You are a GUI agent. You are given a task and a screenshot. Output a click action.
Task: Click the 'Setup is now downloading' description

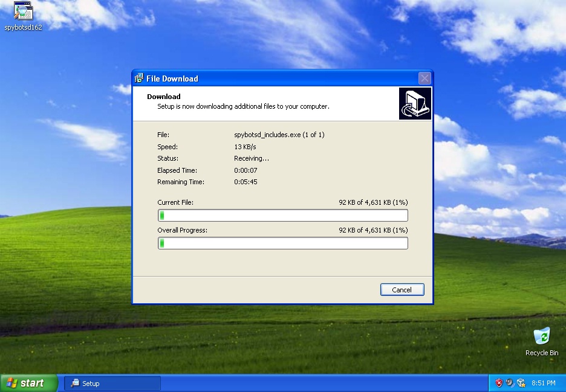click(243, 106)
